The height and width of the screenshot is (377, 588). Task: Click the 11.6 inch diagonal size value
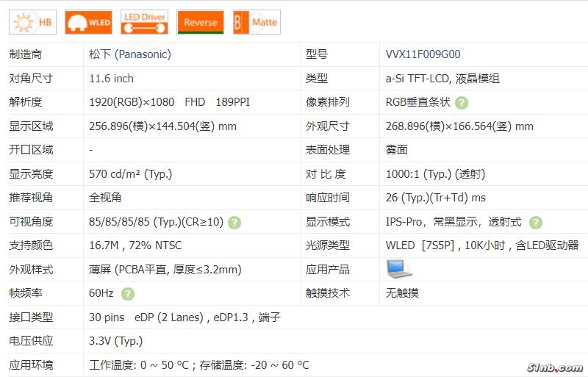(x=111, y=79)
